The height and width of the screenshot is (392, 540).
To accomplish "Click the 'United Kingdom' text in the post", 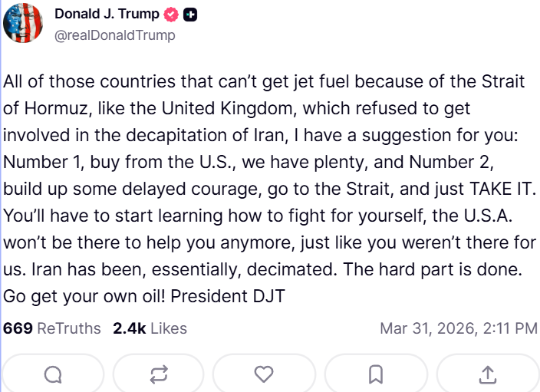I will (x=215, y=107).
